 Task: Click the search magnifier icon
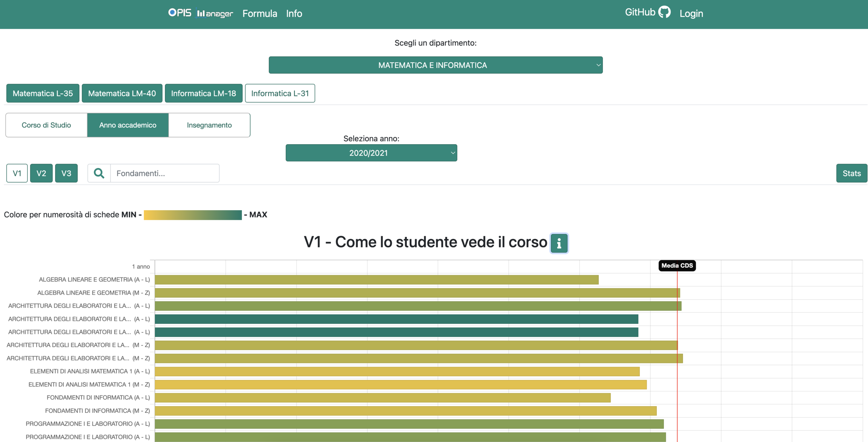(99, 173)
